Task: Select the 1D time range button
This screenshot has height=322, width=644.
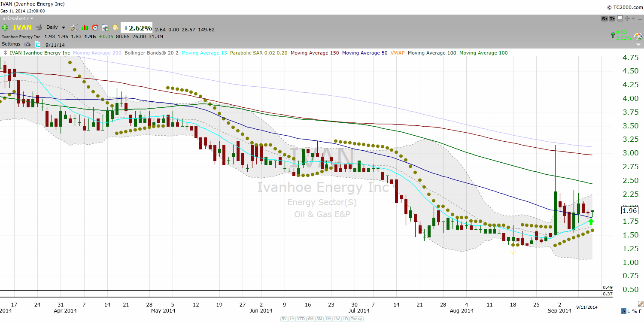Action: click(346, 319)
